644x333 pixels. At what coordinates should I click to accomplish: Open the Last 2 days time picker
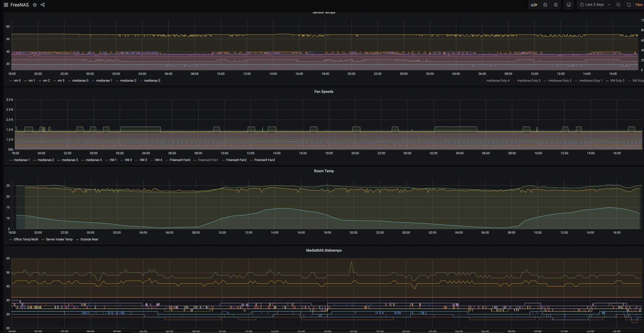[x=595, y=5]
